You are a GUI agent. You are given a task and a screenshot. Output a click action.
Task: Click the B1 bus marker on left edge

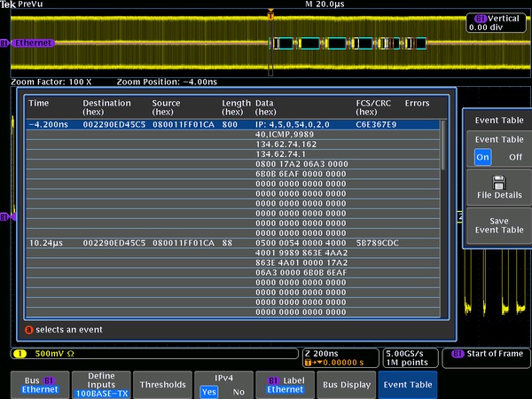click(x=4, y=215)
